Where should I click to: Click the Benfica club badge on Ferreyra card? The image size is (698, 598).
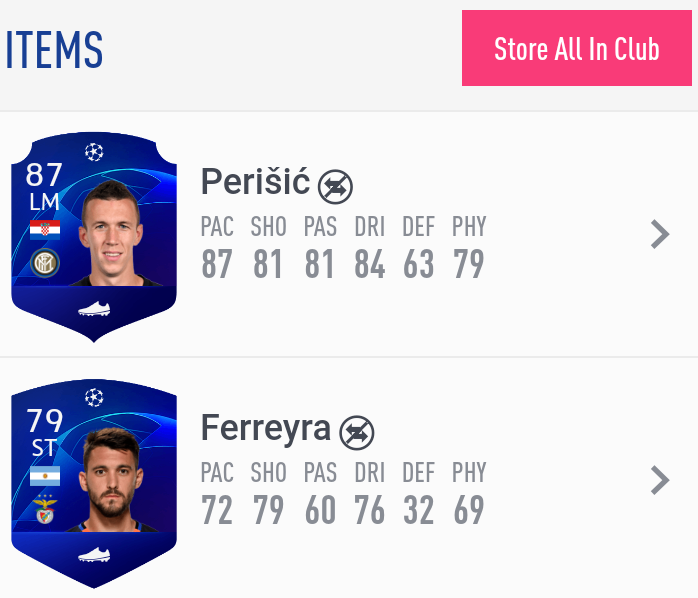(x=45, y=509)
